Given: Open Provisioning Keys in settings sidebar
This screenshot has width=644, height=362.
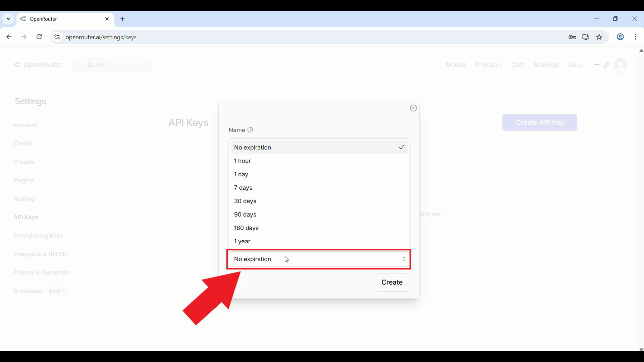Looking at the screenshot, I should coord(38,236).
